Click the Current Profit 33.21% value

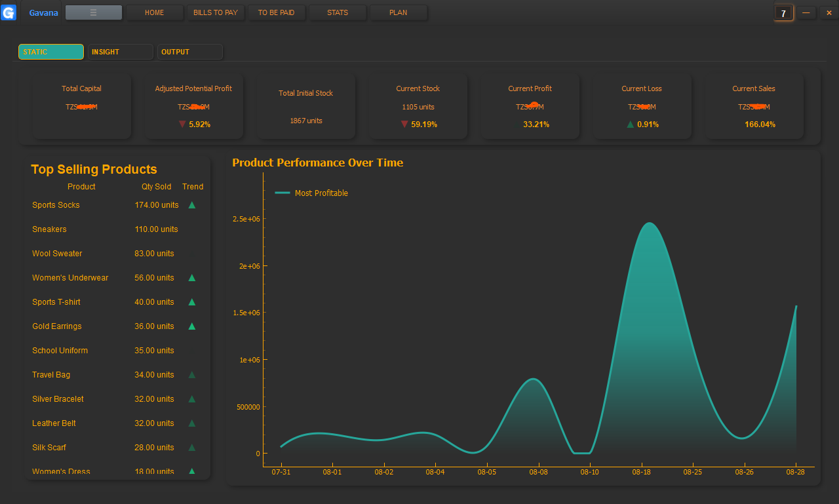point(536,124)
